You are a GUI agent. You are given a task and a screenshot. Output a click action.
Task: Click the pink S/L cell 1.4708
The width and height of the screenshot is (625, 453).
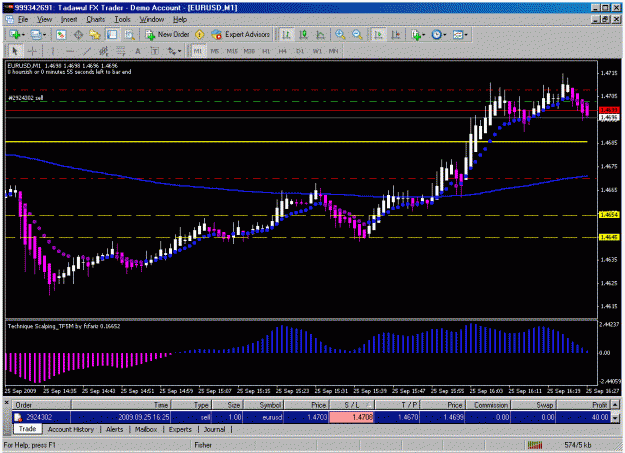point(352,418)
